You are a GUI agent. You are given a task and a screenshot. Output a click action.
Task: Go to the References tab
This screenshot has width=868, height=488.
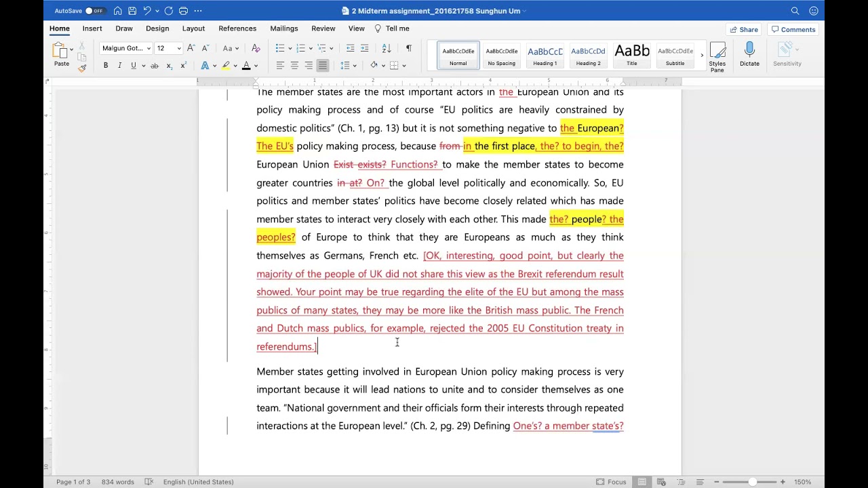click(237, 28)
